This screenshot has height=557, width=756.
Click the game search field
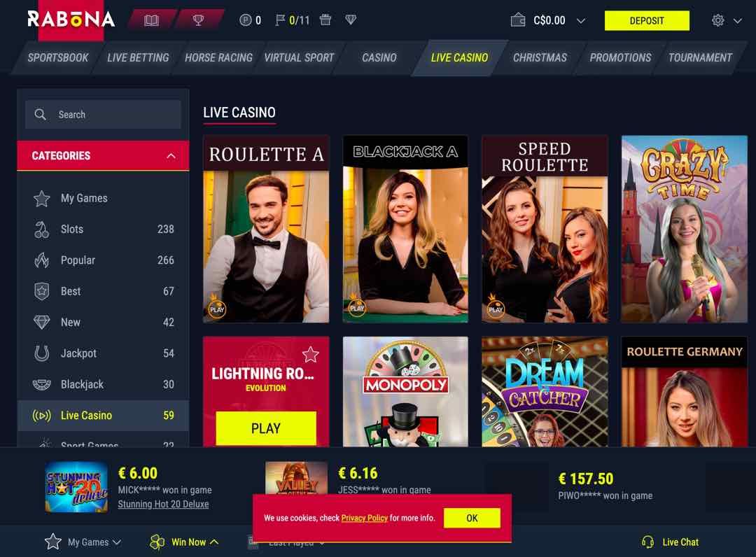pyautogui.click(x=103, y=114)
